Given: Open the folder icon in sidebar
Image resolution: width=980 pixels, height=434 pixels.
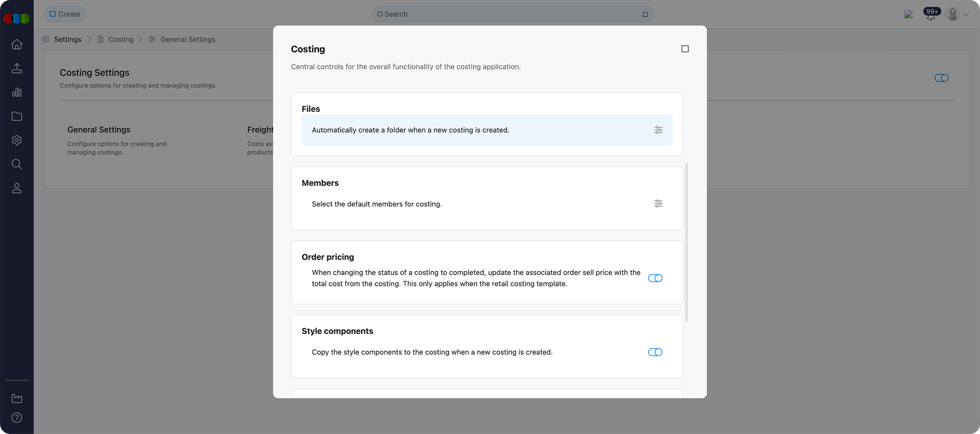Looking at the screenshot, I should tap(17, 116).
